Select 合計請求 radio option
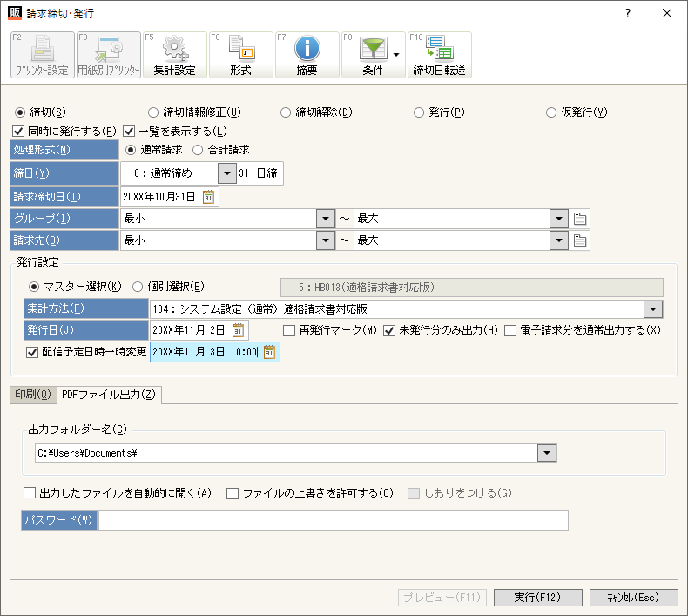 198,150
